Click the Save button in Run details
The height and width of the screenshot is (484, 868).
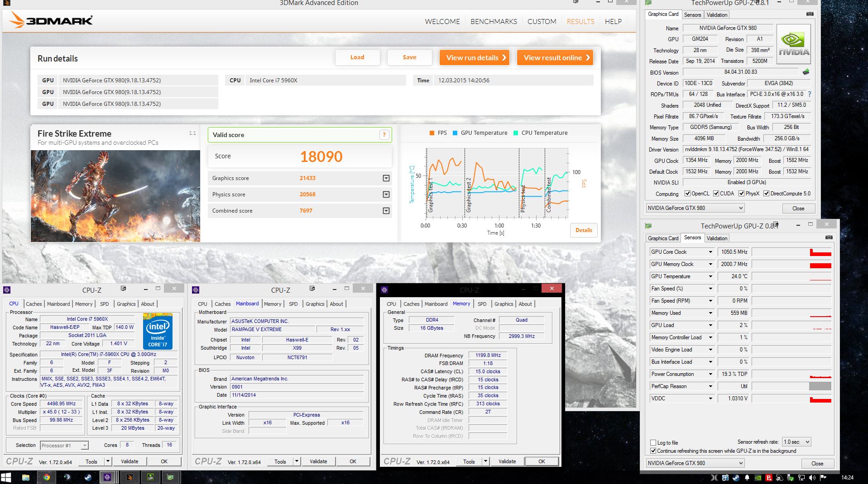point(409,57)
